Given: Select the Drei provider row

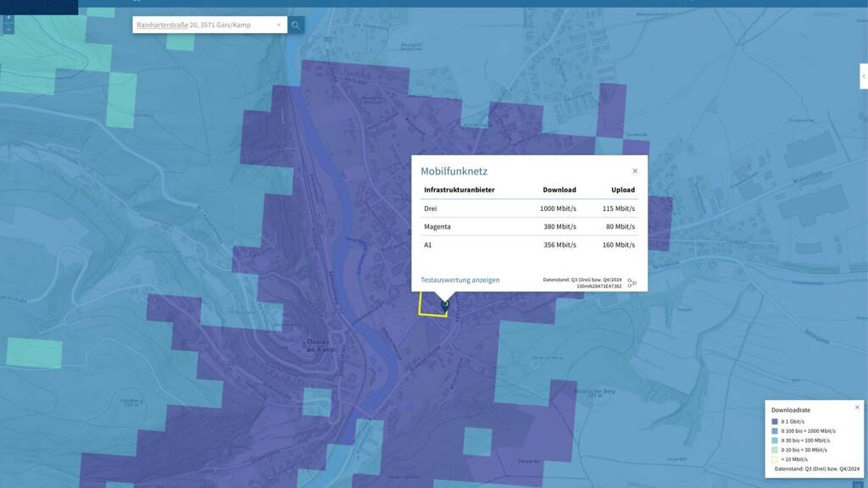Looking at the screenshot, I should click(x=530, y=208).
